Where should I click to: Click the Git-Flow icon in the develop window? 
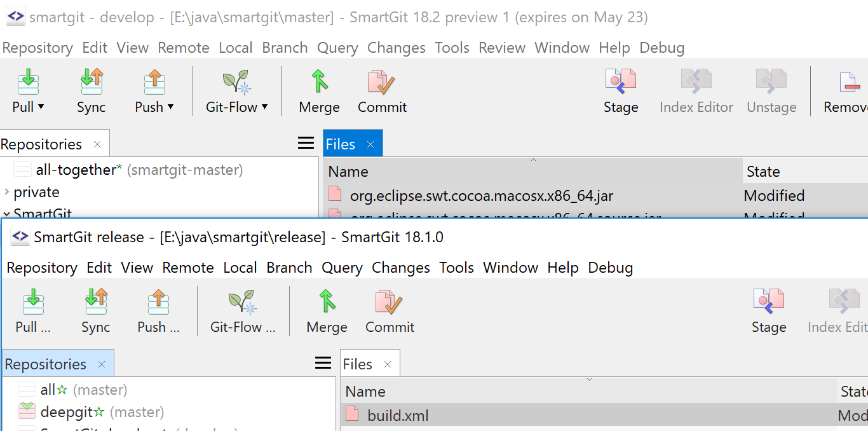click(236, 82)
